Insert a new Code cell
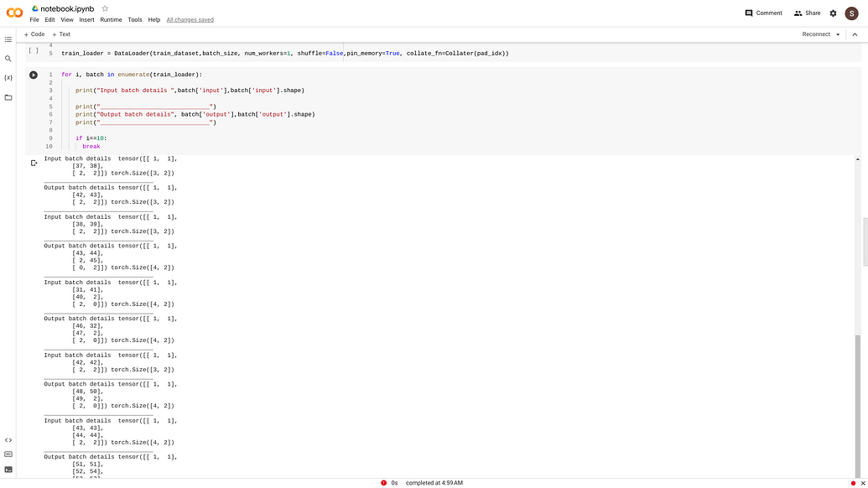868x488 pixels. (33, 34)
